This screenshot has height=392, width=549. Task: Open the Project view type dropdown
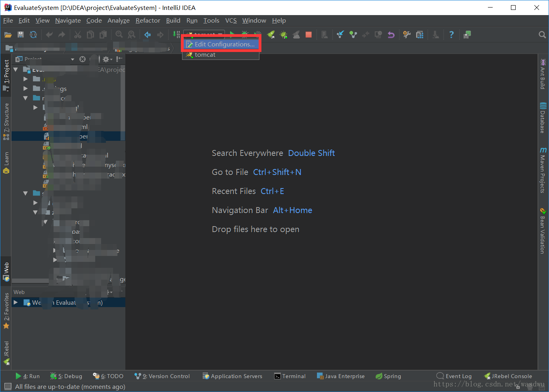point(73,59)
